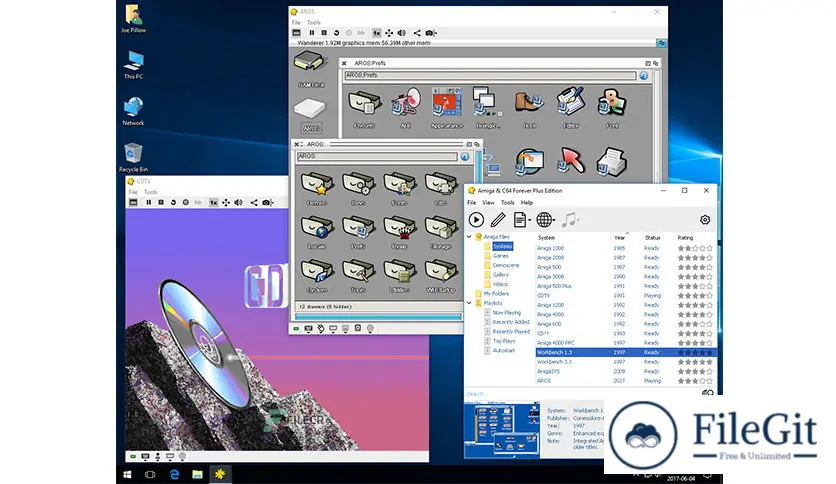Screen dimensions: 836x484
Task: Open the Help menu in Amiga Forever
Action: click(527, 203)
